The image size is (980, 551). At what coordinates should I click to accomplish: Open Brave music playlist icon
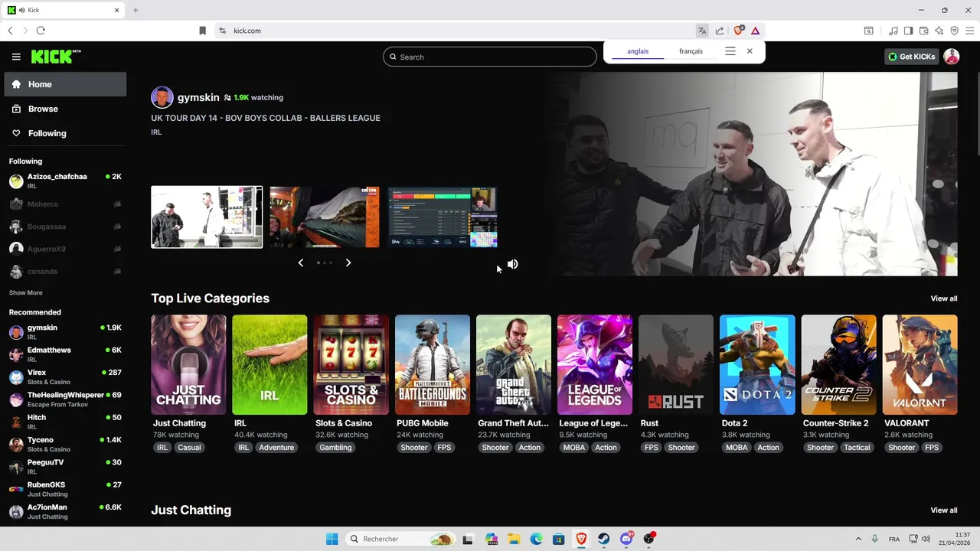click(893, 31)
